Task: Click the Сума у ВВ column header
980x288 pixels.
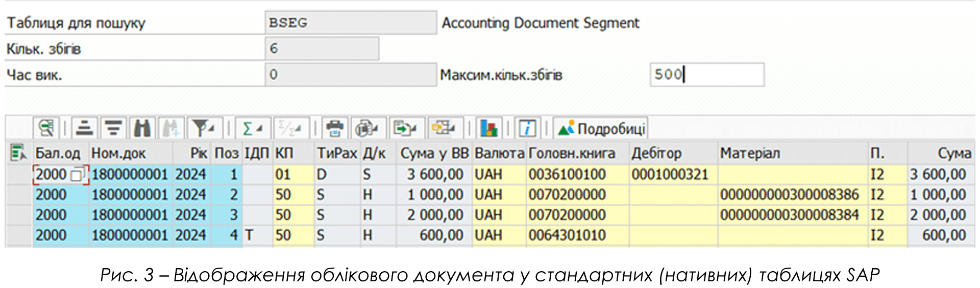Action: [434, 153]
